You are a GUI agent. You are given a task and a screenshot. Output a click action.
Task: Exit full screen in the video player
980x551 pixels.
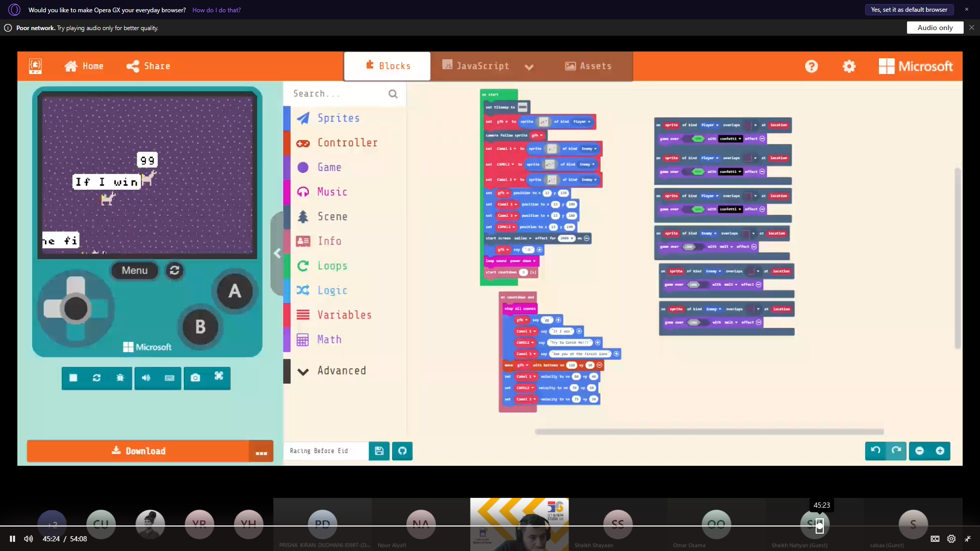pos(968,539)
